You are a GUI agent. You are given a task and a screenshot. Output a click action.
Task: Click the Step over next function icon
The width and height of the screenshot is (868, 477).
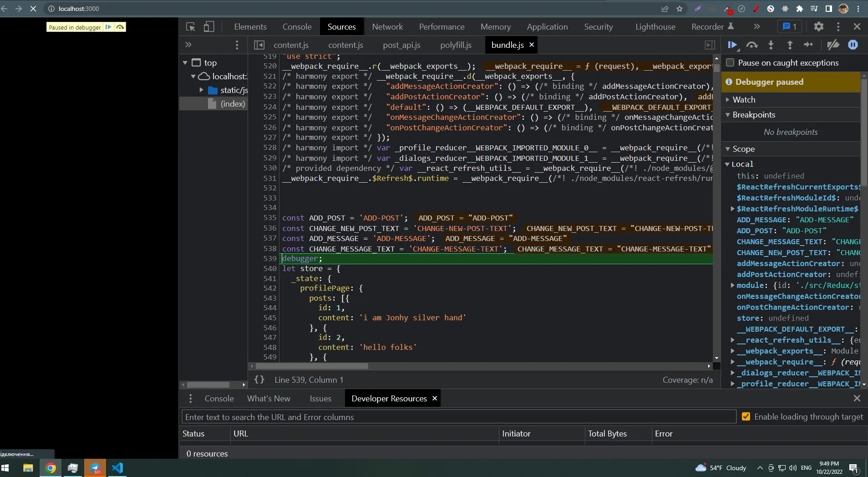[x=751, y=45]
